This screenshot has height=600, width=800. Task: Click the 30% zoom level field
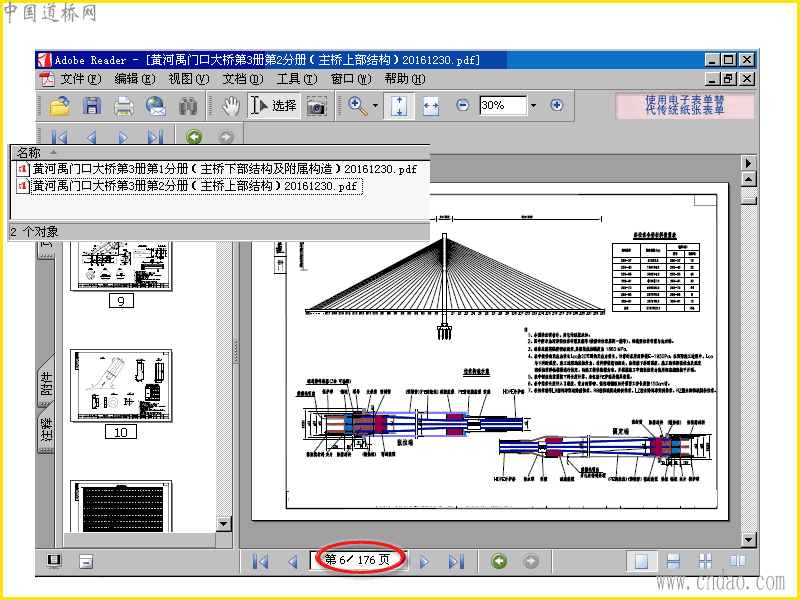click(503, 105)
